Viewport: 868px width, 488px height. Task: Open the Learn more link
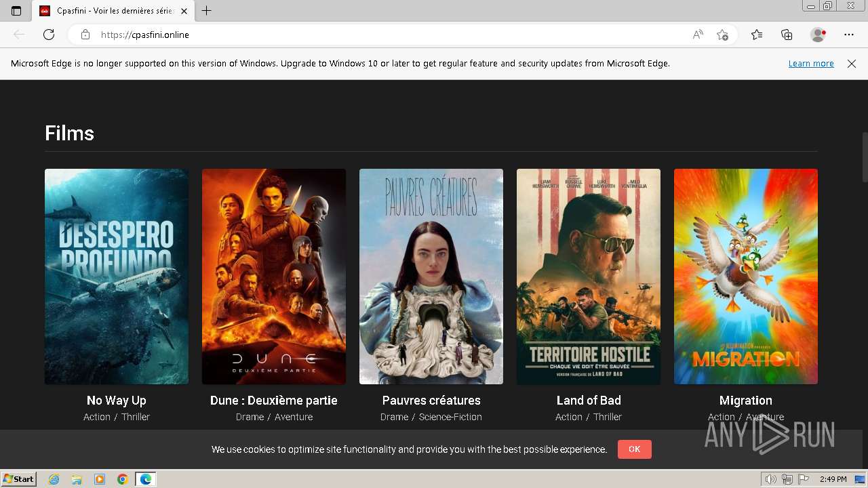click(x=811, y=64)
